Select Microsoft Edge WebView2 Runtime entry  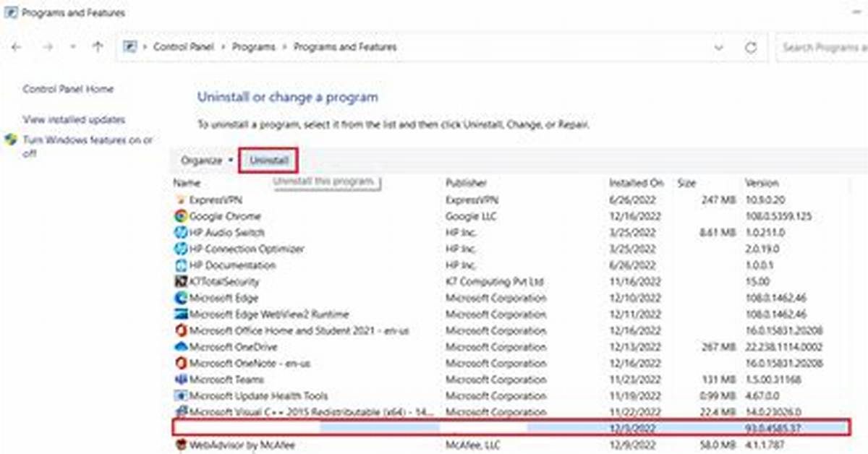pos(269,314)
